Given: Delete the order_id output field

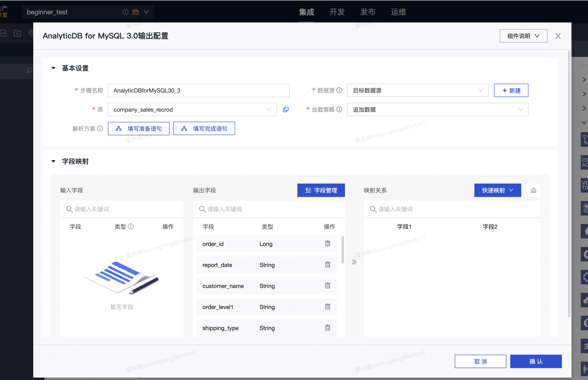Looking at the screenshot, I should click(x=327, y=244).
